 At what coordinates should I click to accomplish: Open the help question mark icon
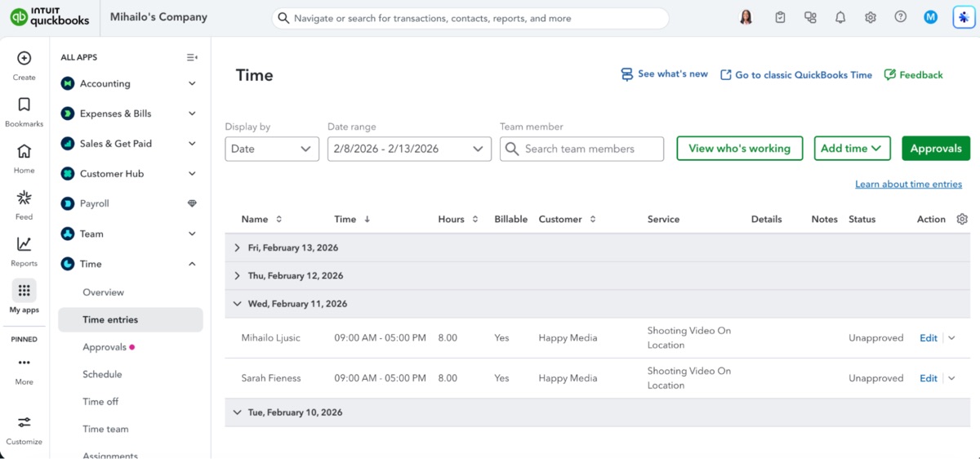901,17
